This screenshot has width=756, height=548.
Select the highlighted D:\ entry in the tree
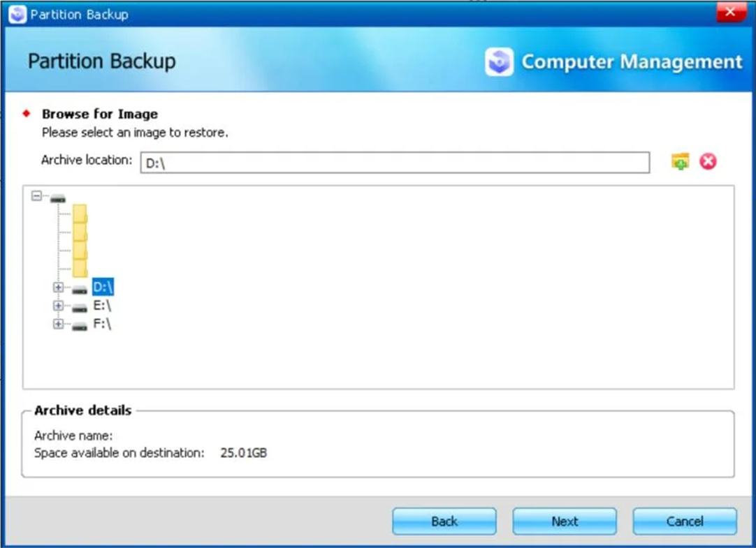click(x=103, y=286)
